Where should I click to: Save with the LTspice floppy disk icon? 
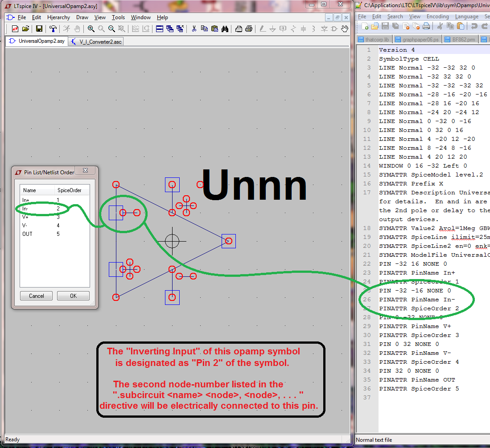pos(39,29)
